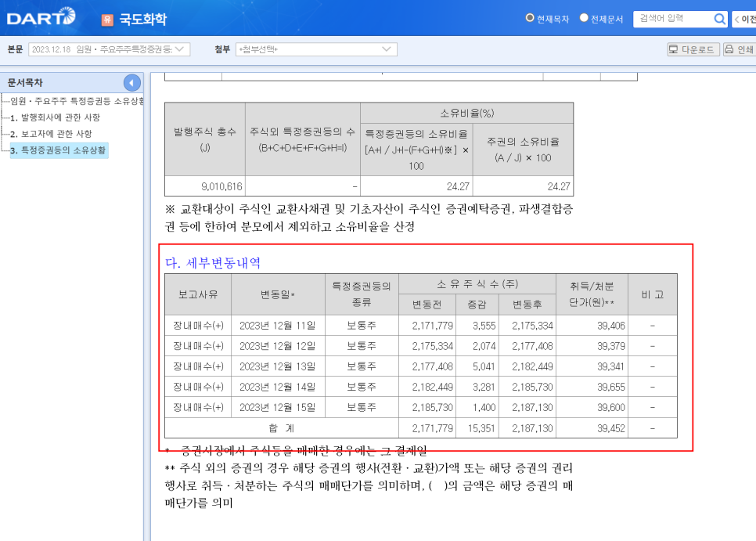756x541 pixels.
Task: Click the 보고사유 column header
Action: (x=198, y=294)
